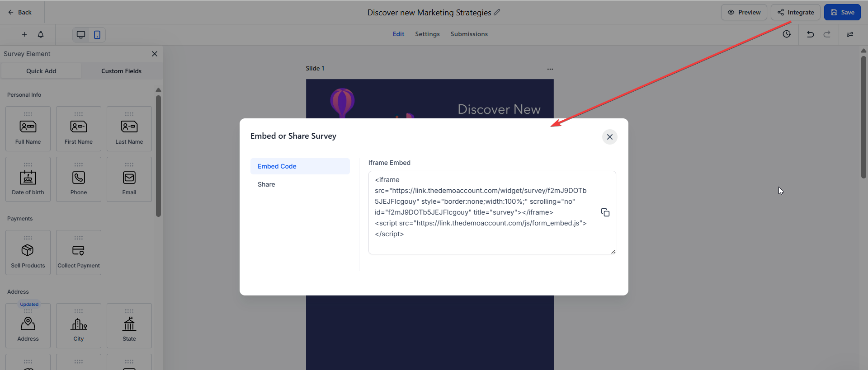868x370 pixels.
Task: Open version history clock icon
Action: 787,34
